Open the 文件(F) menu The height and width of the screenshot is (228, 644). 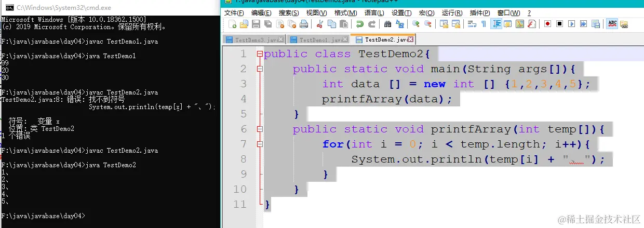click(x=234, y=13)
